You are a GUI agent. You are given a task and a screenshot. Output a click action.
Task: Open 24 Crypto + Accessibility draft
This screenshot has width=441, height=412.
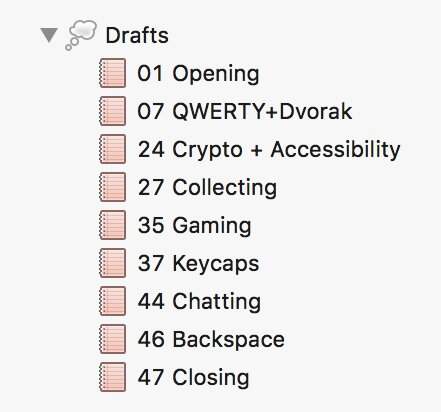[269, 150]
